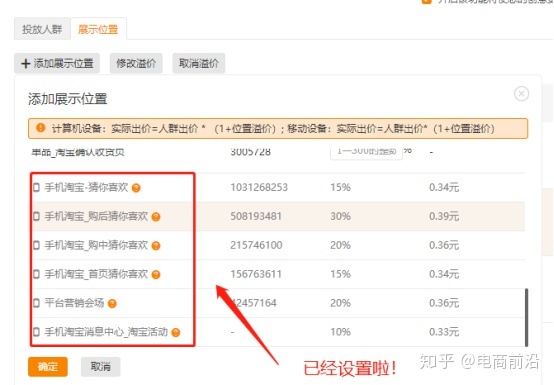The image size is (554, 385).
Task: Click the 3005728 value in top row
Action: (x=251, y=152)
